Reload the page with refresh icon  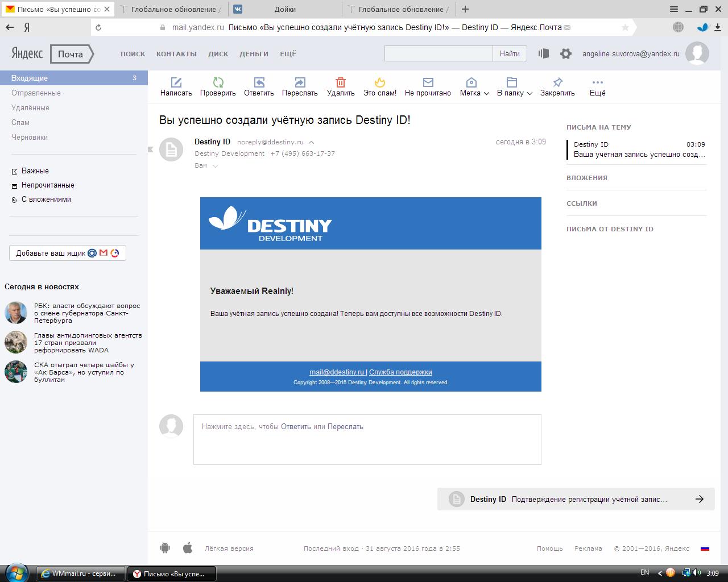pos(98,27)
